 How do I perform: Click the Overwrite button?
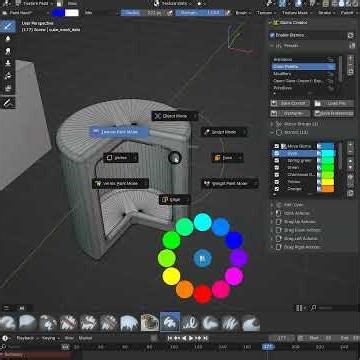point(290,113)
